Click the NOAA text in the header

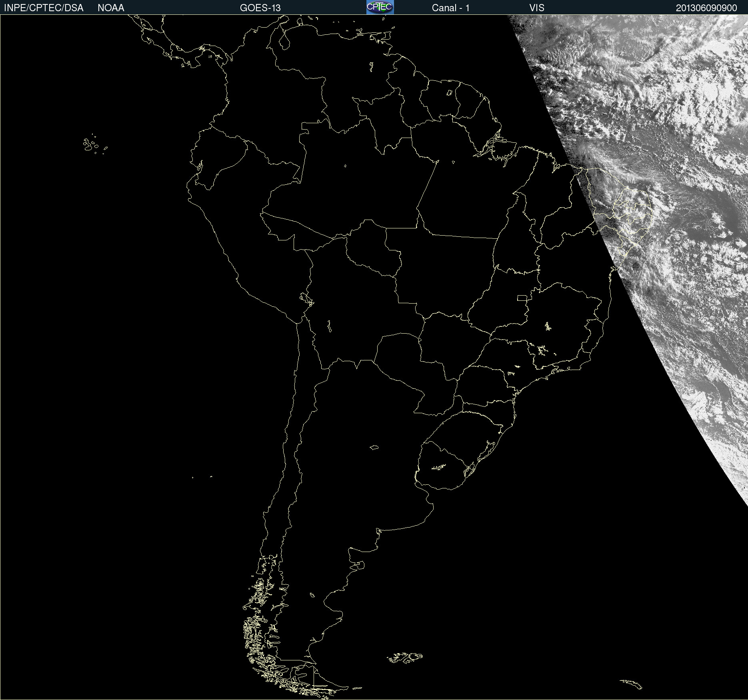[111, 8]
